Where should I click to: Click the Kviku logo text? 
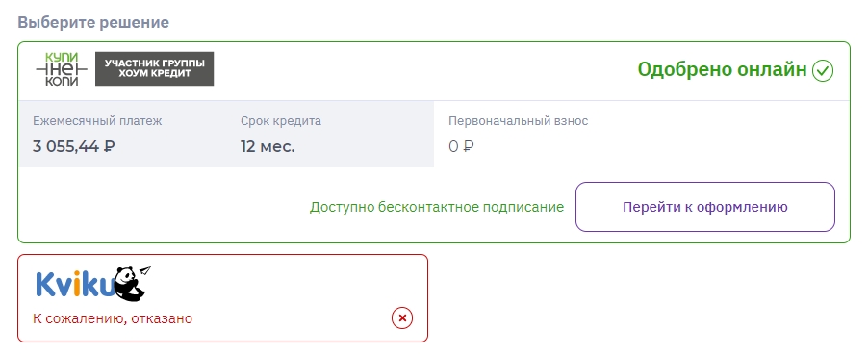coord(75,284)
